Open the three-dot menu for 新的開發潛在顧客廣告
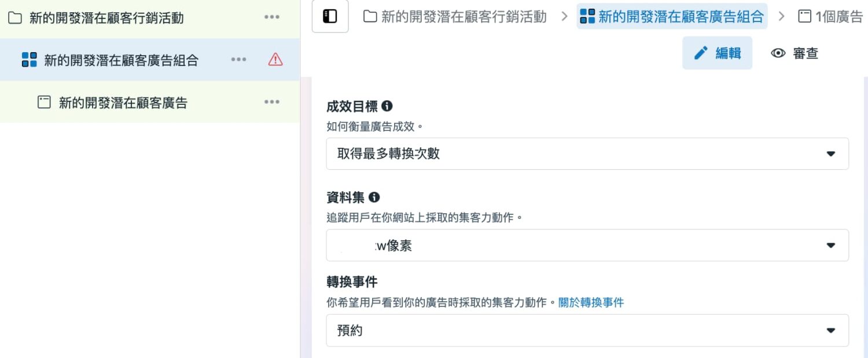The height and width of the screenshot is (358, 868). tap(271, 102)
